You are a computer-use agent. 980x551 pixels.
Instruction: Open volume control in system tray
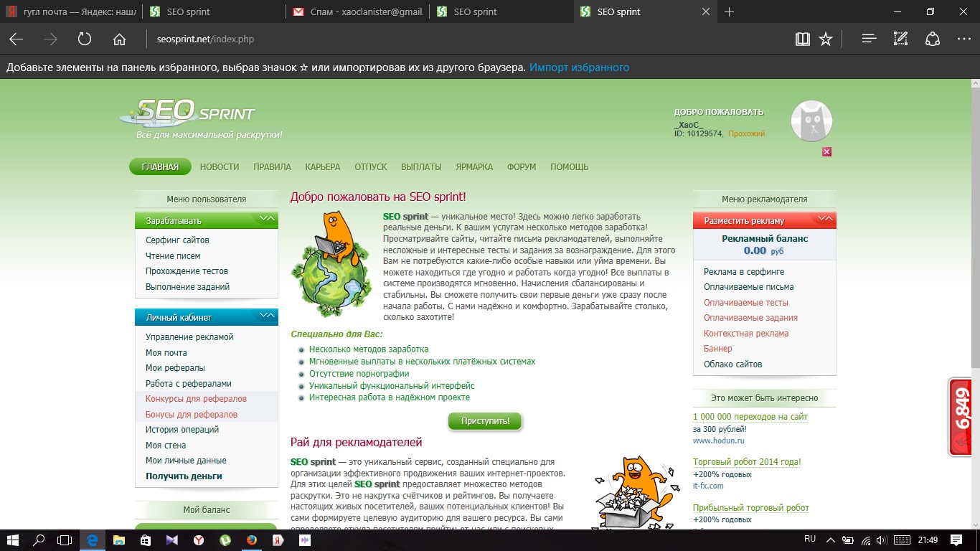click(882, 540)
